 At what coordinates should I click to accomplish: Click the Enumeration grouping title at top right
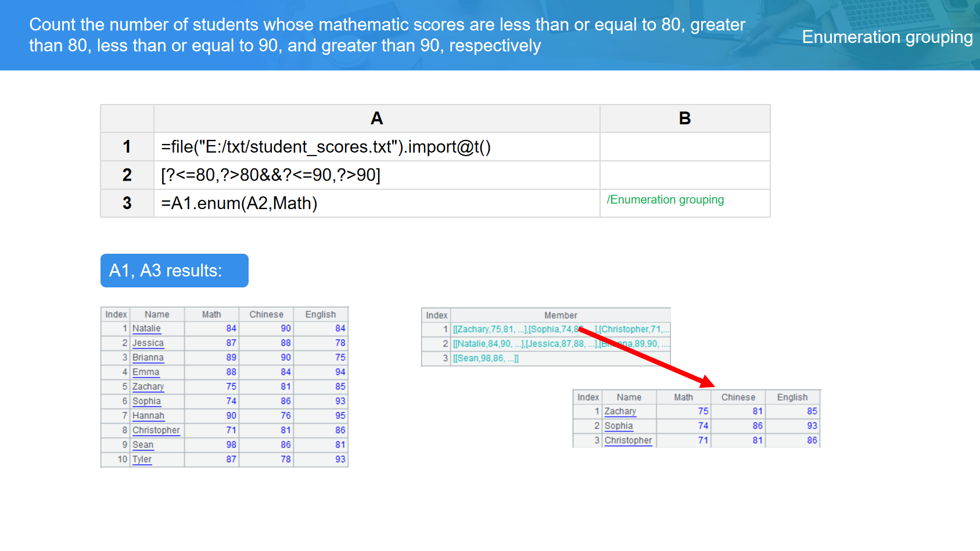[x=887, y=37]
